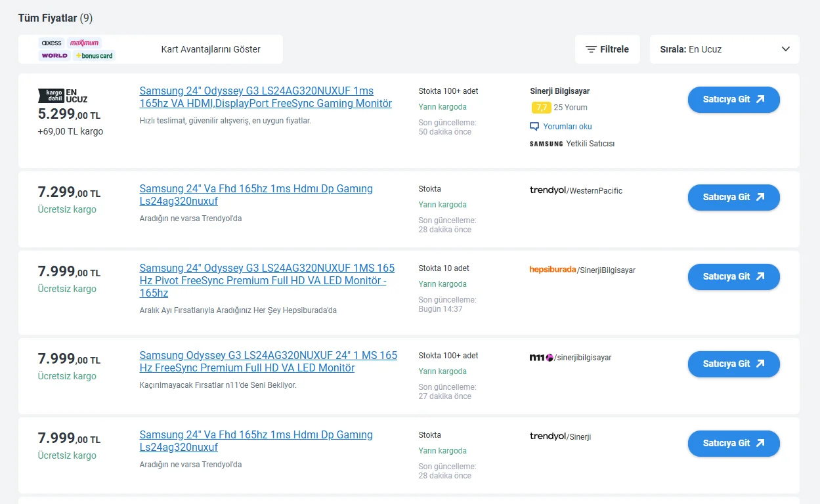Click the filter lines icon beside Filtrele
This screenshot has width=820, height=504.
click(591, 49)
